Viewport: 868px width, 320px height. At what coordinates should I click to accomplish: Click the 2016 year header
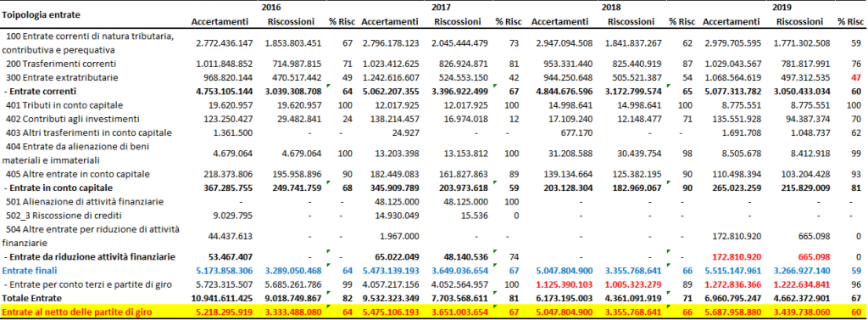coord(272,8)
